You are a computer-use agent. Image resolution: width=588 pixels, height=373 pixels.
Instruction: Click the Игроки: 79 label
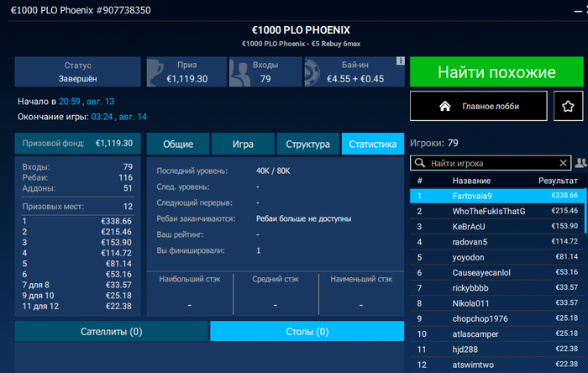coord(434,143)
